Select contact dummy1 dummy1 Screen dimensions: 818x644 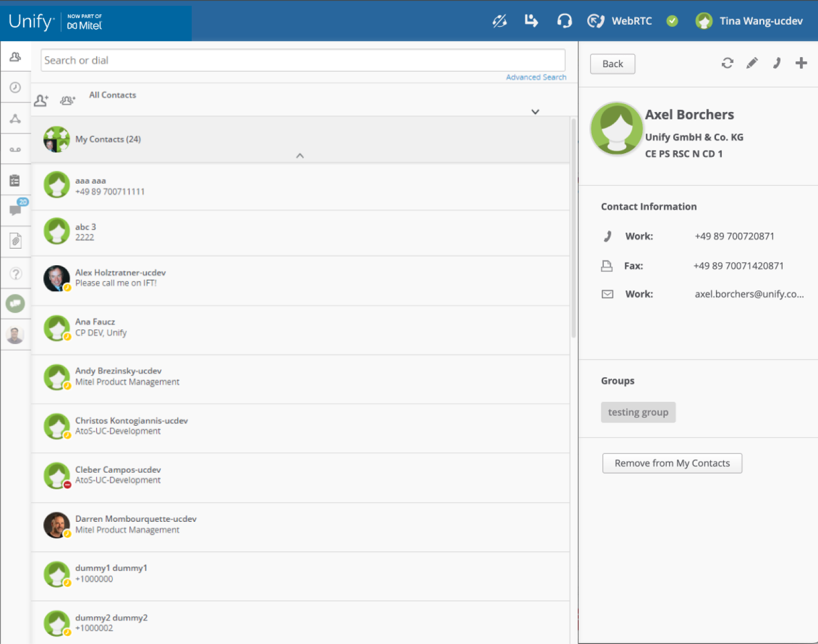[301, 576]
